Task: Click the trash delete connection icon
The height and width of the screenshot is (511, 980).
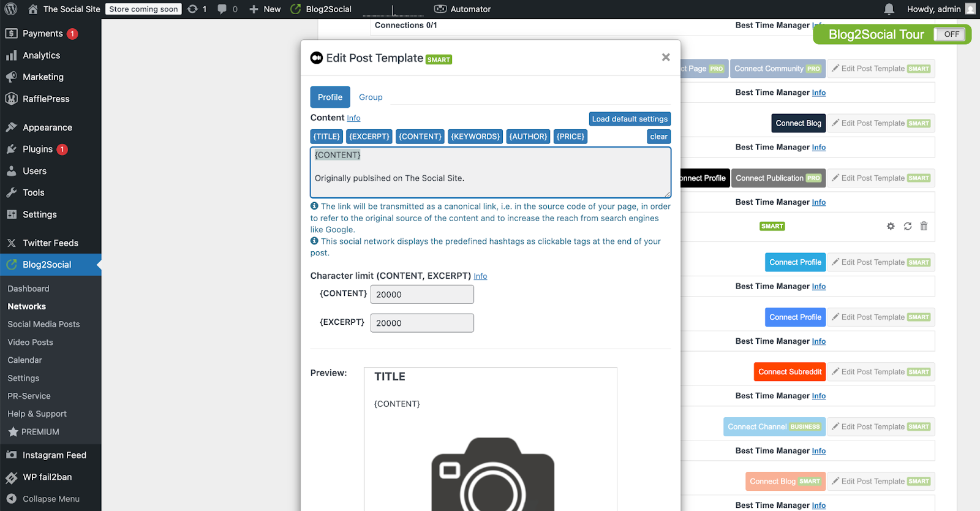Action: click(924, 226)
